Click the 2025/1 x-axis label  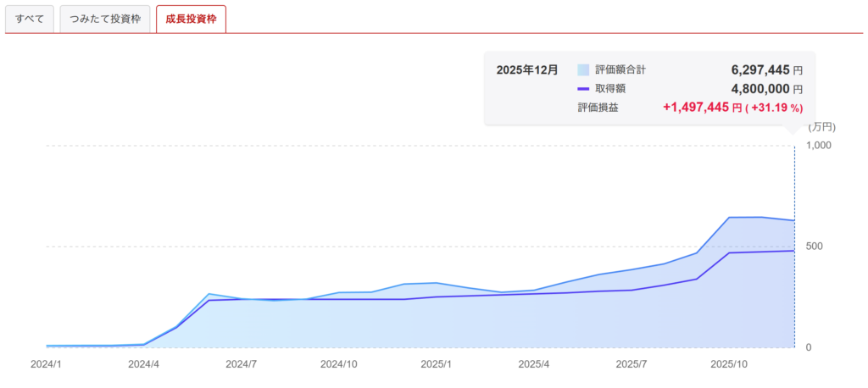pyautogui.click(x=437, y=364)
